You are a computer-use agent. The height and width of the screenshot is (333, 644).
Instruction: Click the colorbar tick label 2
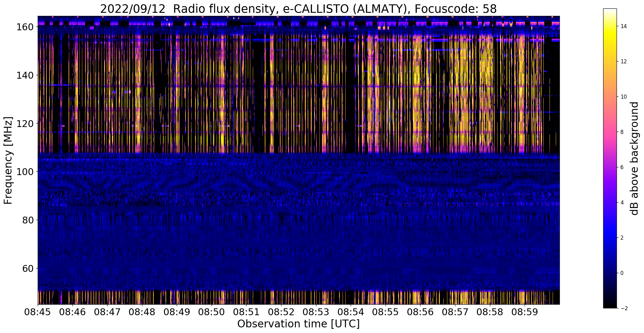(622, 238)
